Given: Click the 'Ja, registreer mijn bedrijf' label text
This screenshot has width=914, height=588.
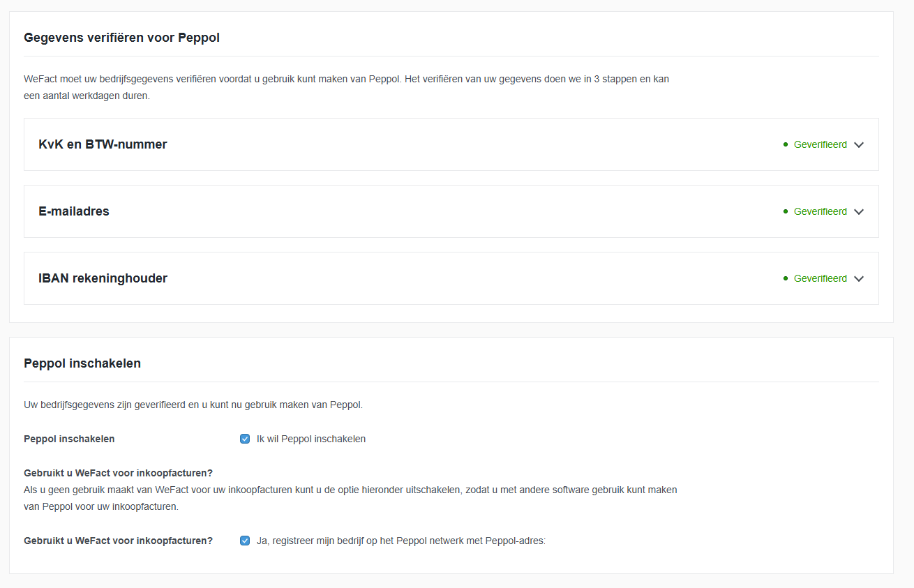Looking at the screenshot, I should tap(400, 541).
